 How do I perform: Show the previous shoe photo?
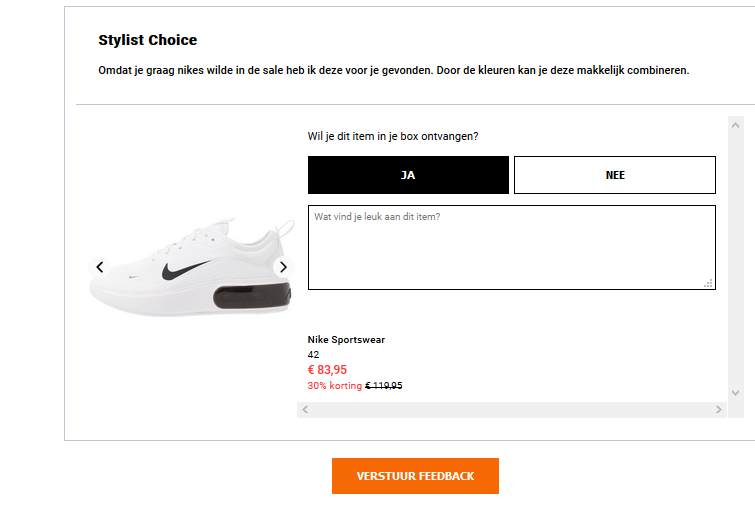pos(100,267)
